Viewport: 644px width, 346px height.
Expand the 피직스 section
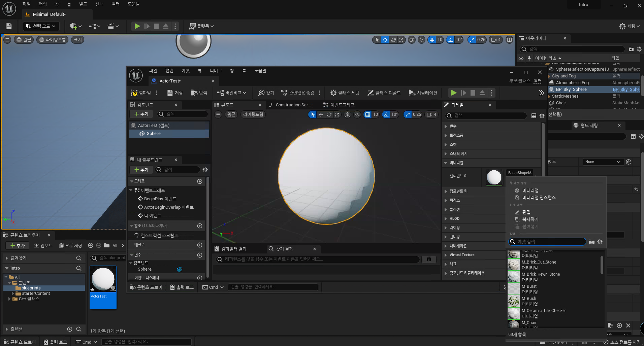446,201
